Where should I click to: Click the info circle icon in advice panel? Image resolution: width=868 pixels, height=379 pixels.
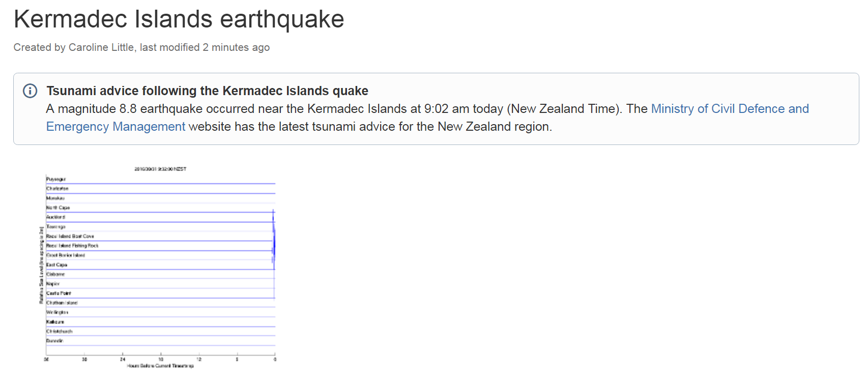click(x=30, y=91)
